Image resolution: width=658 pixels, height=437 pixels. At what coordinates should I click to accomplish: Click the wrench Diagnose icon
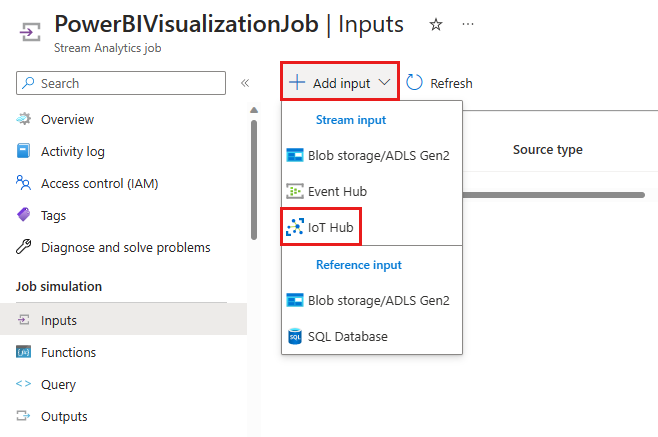[x=24, y=246]
